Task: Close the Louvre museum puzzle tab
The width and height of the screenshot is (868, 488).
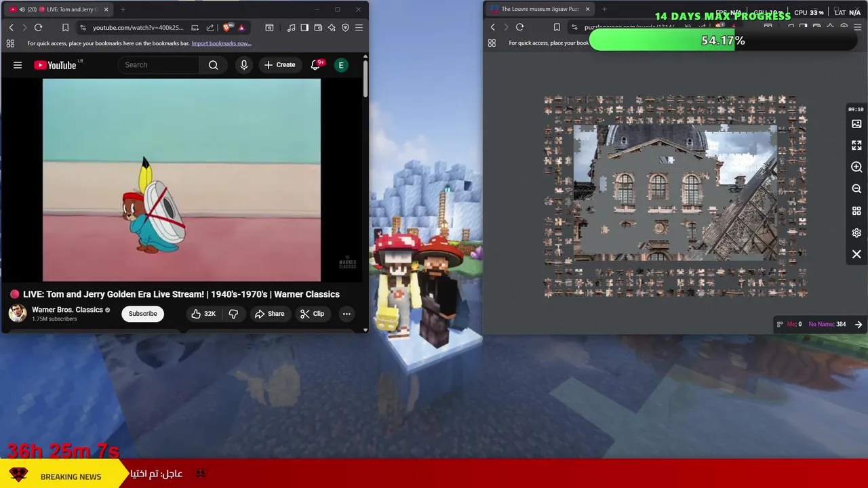Action: pyautogui.click(x=588, y=9)
